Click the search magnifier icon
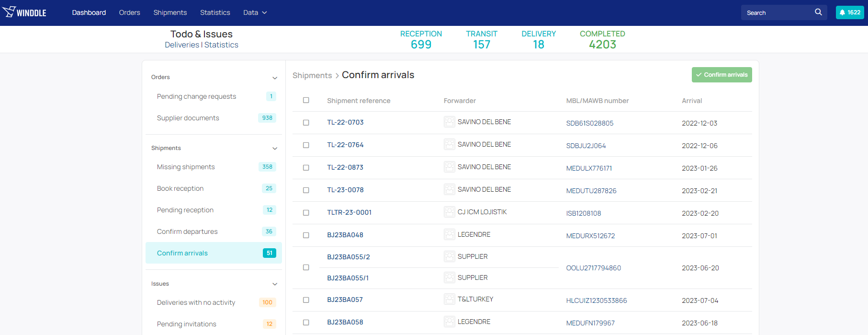 point(818,12)
